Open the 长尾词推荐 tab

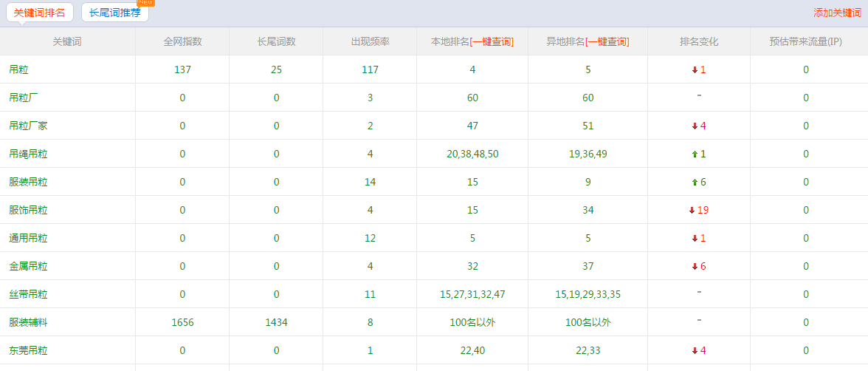[x=114, y=13]
